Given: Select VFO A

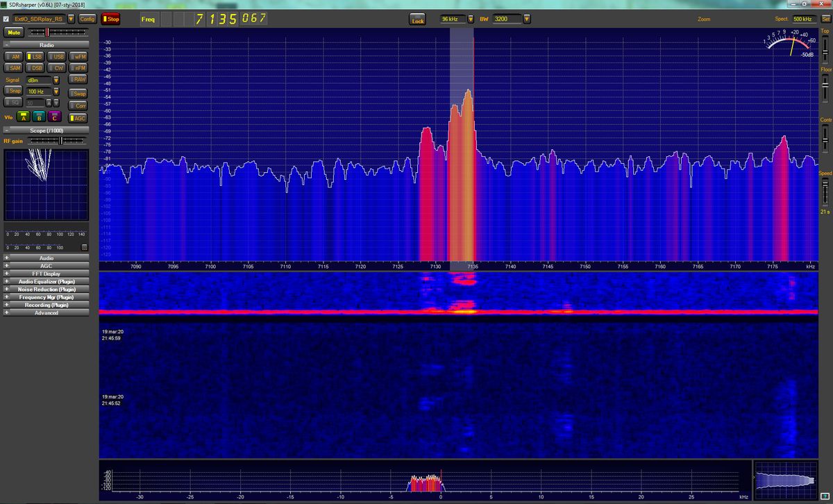Looking at the screenshot, I should pyautogui.click(x=24, y=117).
